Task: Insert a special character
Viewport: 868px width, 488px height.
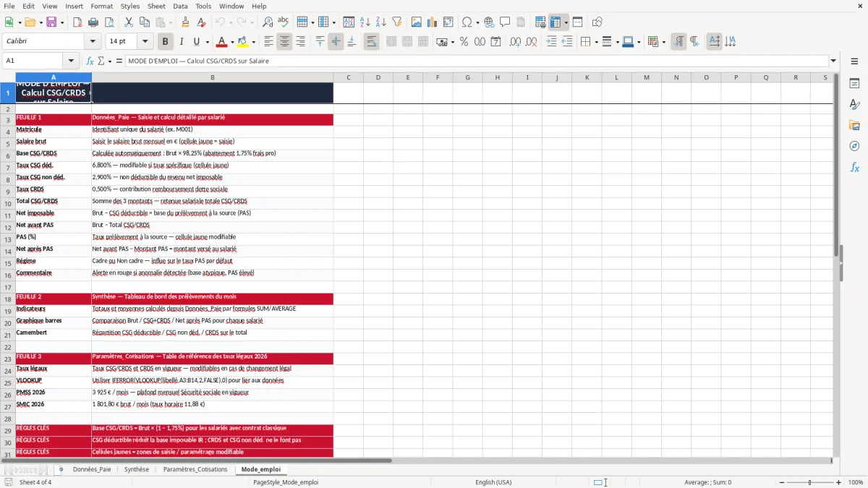Action: click(x=467, y=22)
